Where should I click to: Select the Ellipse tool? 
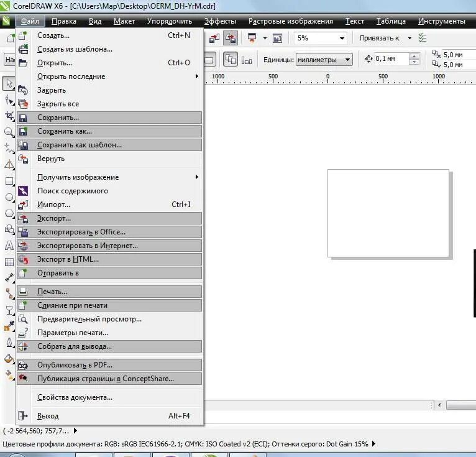[x=9, y=197]
